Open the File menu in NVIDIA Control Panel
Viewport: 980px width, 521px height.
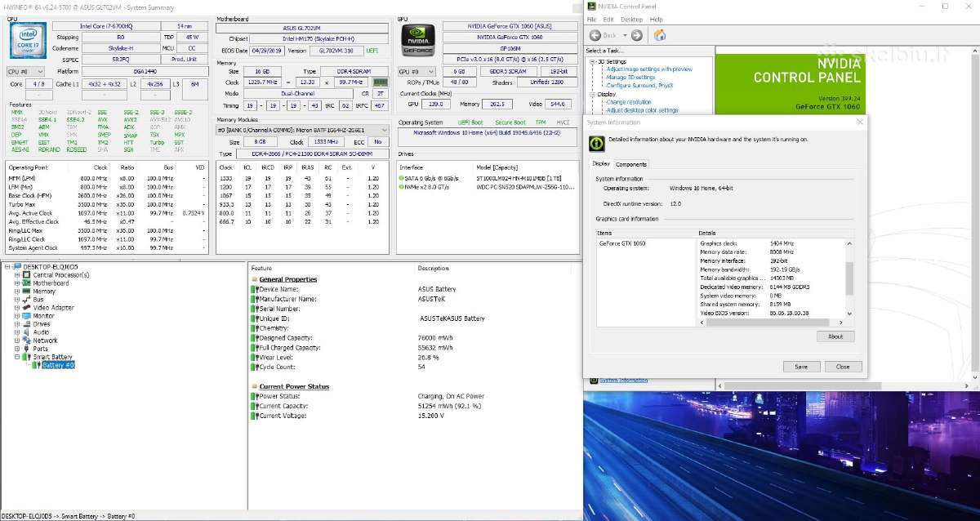(x=591, y=20)
